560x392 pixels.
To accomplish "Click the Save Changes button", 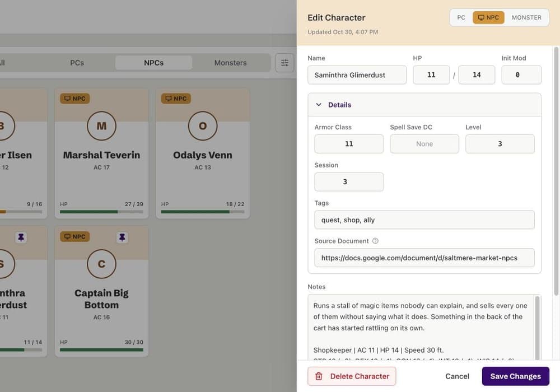I will coord(515,376).
